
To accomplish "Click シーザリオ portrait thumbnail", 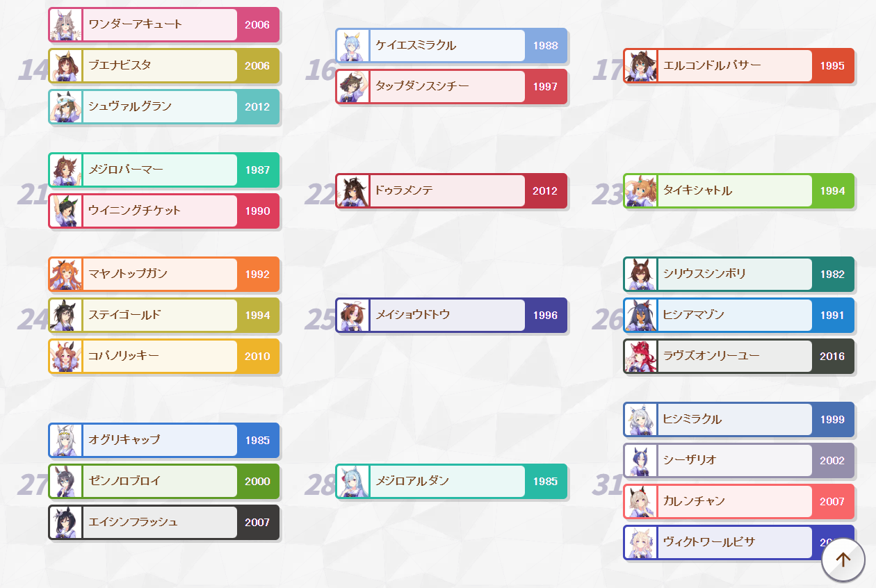I will point(640,461).
